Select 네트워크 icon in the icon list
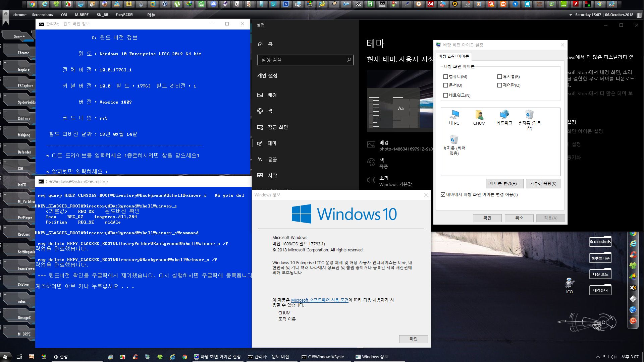 (504, 118)
